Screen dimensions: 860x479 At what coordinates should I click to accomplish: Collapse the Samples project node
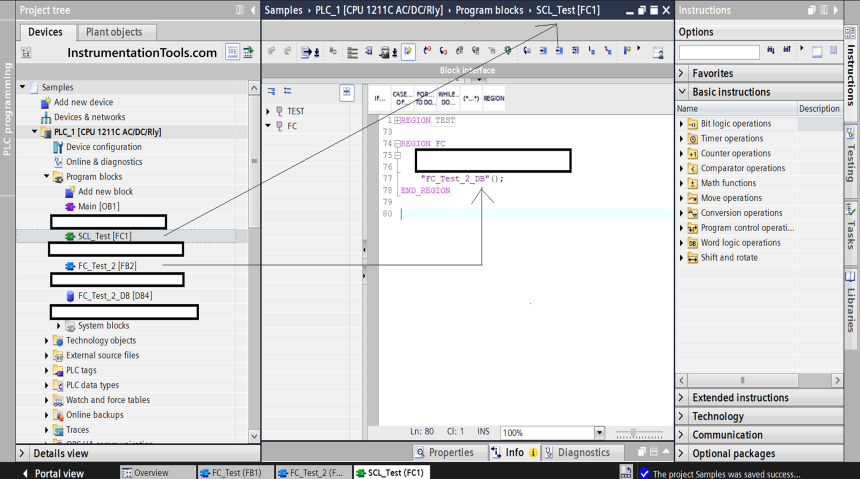22,87
